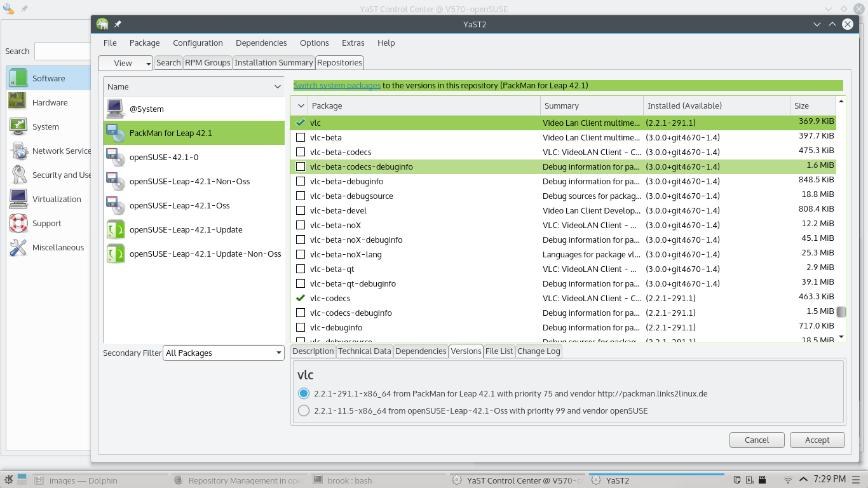Switch to the Installation Summary tab
The image size is (868, 488).
(x=274, y=62)
